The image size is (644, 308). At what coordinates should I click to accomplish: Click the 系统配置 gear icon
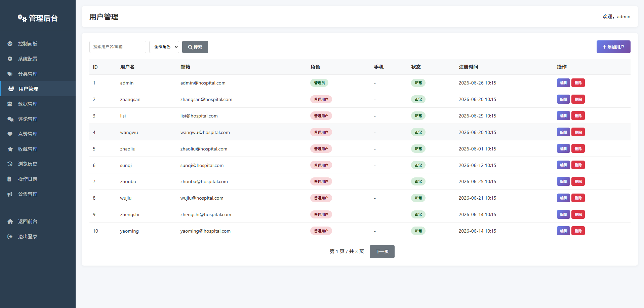(x=10, y=59)
